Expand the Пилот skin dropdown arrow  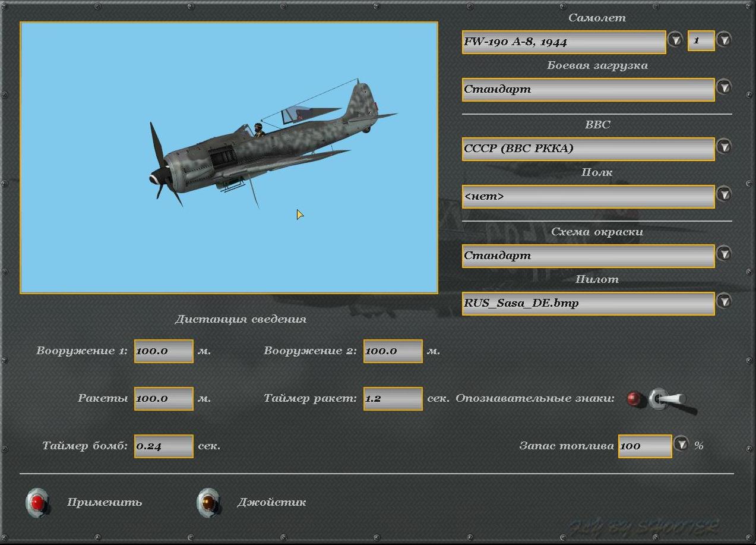(723, 301)
